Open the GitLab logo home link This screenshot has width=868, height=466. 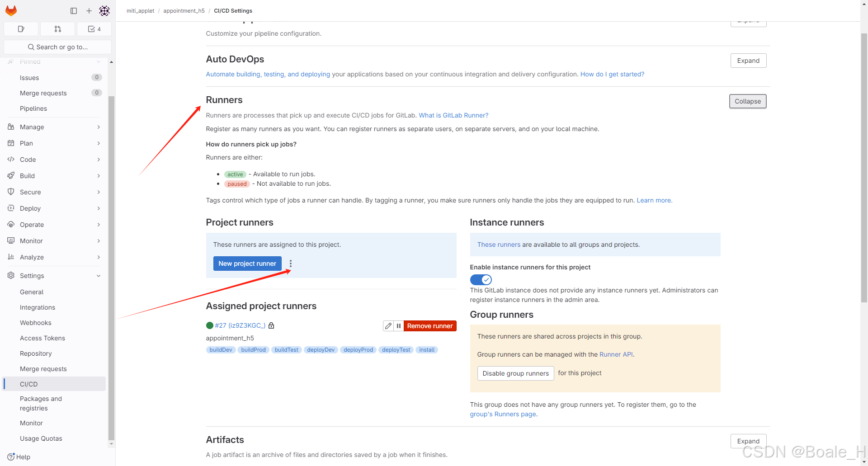click(x=11, y=10)
